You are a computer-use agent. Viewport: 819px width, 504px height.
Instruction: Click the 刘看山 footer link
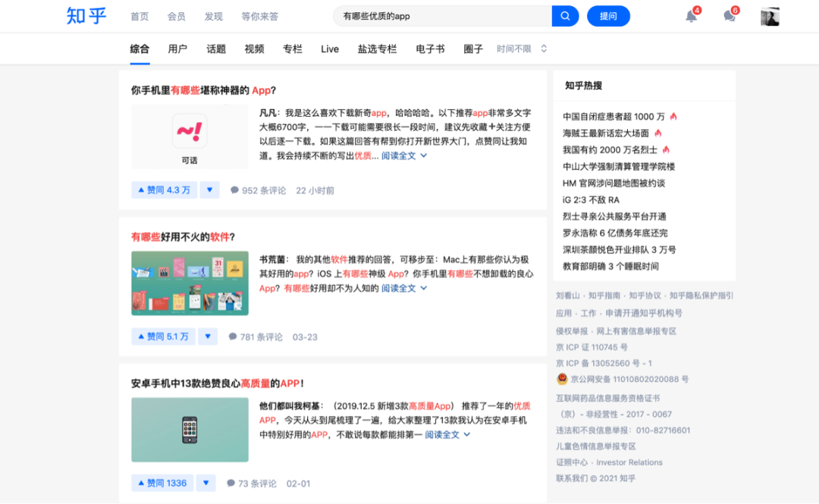pos(568,296)
